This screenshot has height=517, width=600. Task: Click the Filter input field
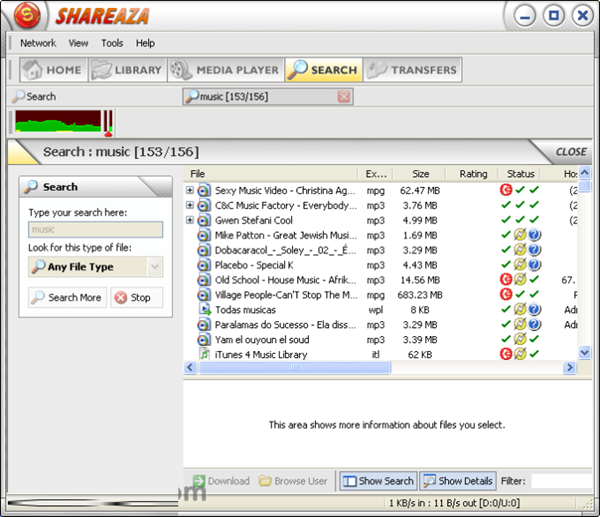coord(561,481)
